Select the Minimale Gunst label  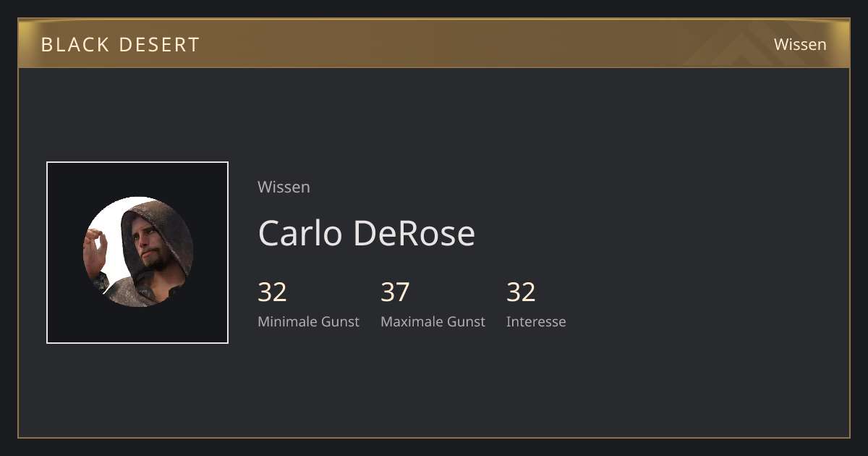(308, 321)
